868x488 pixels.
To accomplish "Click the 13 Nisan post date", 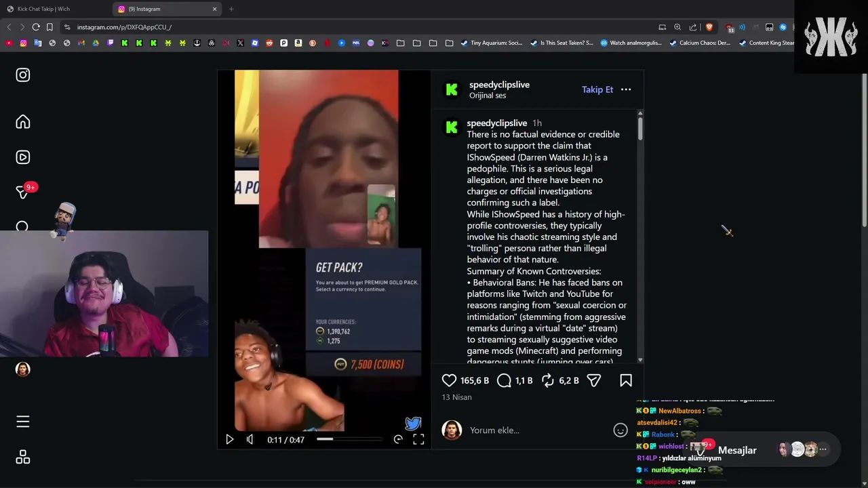I will pyautogui.click(x=456, y=397).
